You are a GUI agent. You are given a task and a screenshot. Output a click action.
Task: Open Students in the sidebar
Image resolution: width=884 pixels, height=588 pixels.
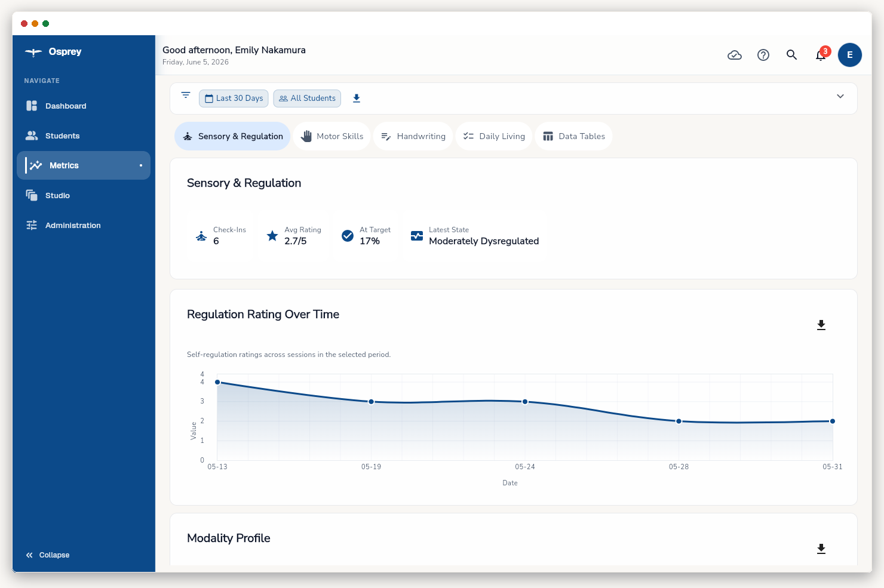click(84, 136)
